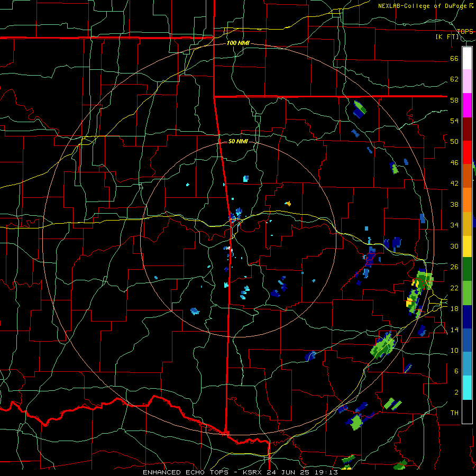Click the small orange echo inside the 50 NMI ring
This screenshot has height=476, width=476.
[x=288, y=204]
